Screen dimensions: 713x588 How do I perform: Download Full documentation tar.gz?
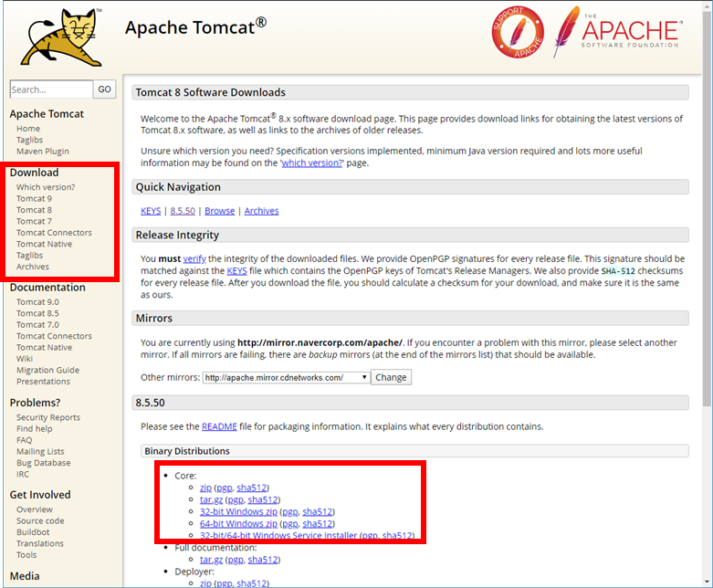point(212,560)
